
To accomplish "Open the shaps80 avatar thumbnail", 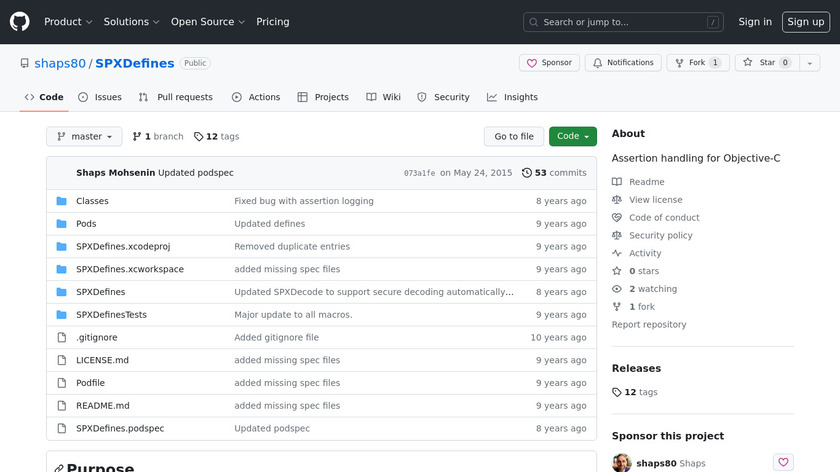I will (x=621, y=463).
